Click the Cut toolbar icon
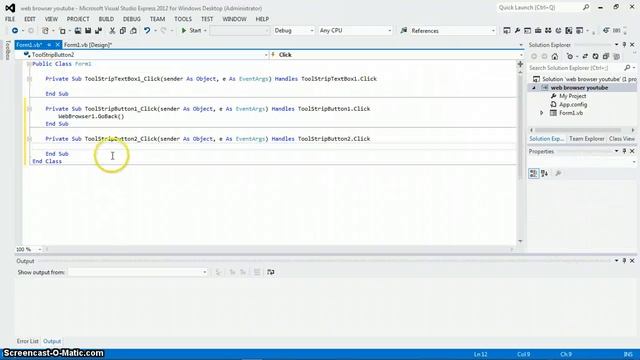The image size is (640, 360). coord(112,31)
